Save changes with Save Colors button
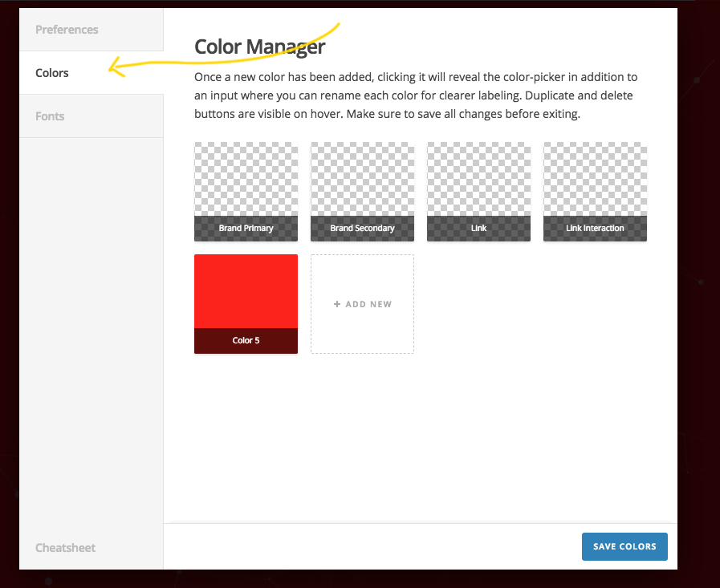The image size is (720, 588). [x=624, y=546]
